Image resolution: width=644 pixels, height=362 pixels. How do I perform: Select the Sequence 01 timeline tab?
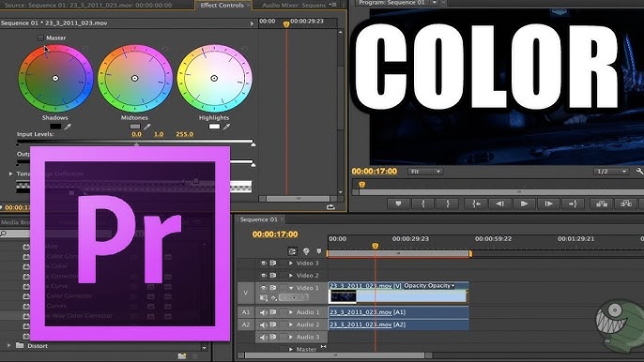pos(259,219)
